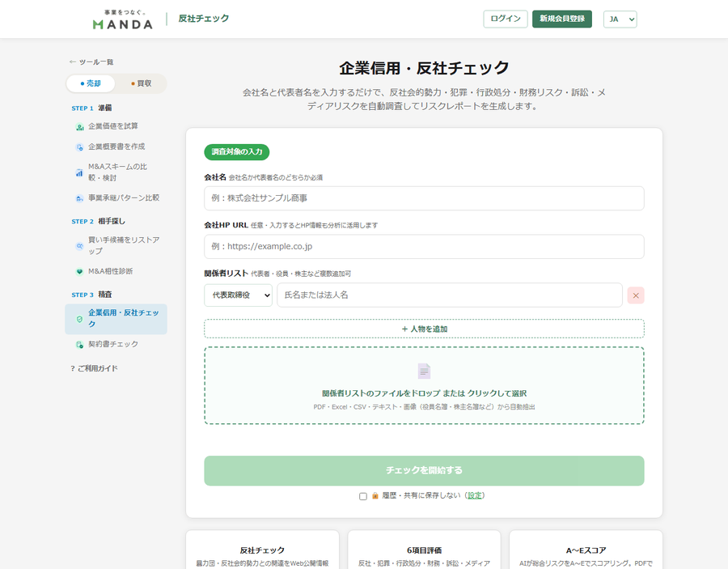Click the STEP 3 精査 heading

point(91,295)
